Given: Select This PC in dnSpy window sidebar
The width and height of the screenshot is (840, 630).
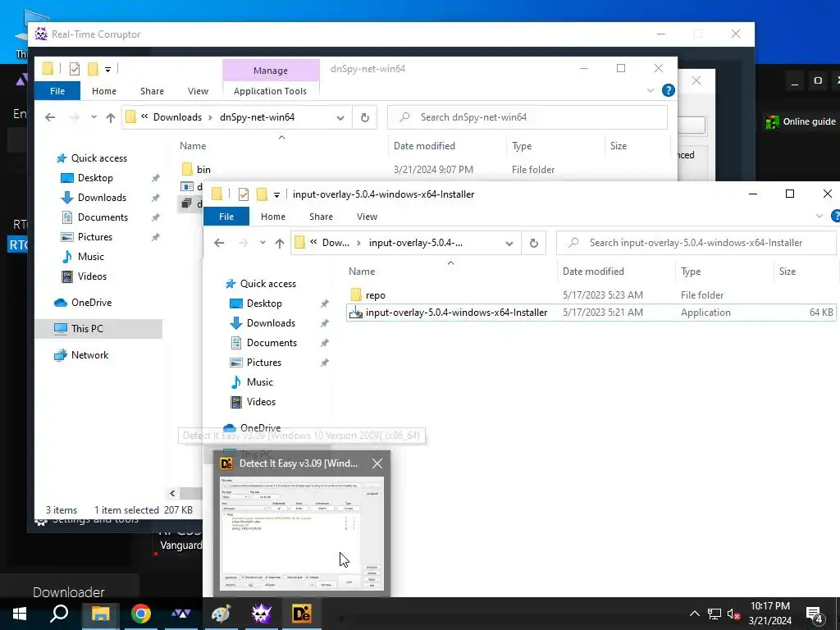Looking at the screenshot, I should coord(87,329).
